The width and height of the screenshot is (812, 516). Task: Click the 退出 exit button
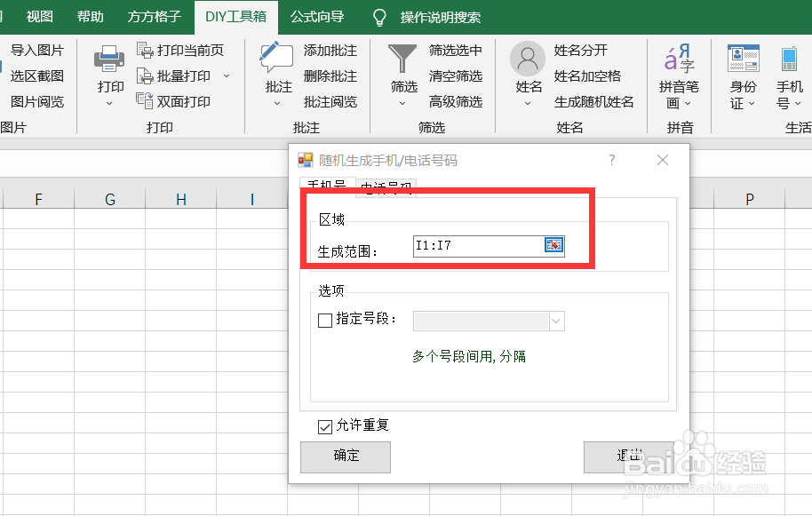click(x=629, y=456)
